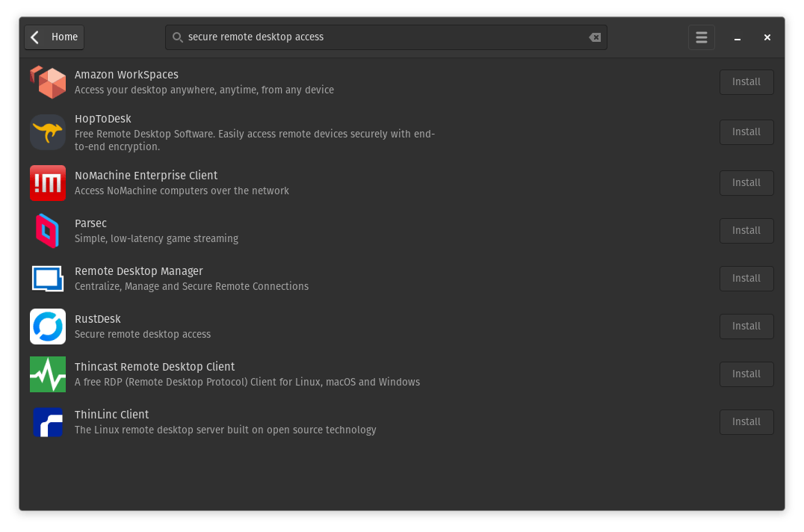Viewport: 804px width, 532px height.
Task: Click 'Free Remote Desktop Software' description
Action: (x=255, y=140)
